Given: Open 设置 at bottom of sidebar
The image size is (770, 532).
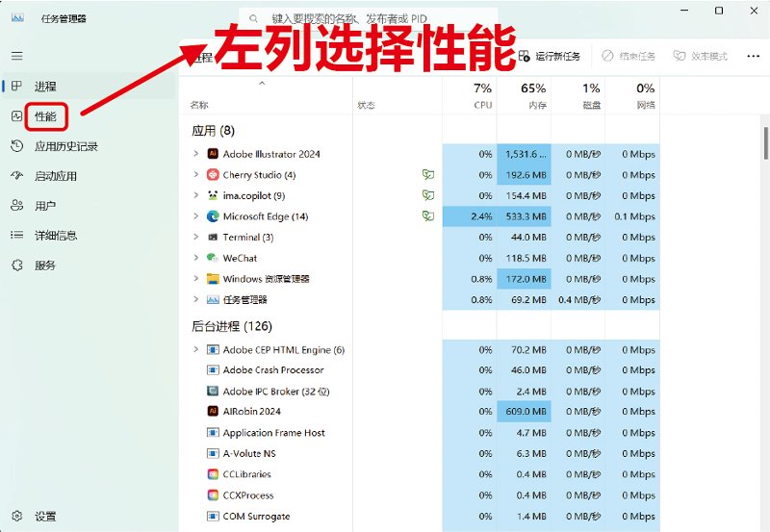Looking at the screenshot, I should click(44, 516).
